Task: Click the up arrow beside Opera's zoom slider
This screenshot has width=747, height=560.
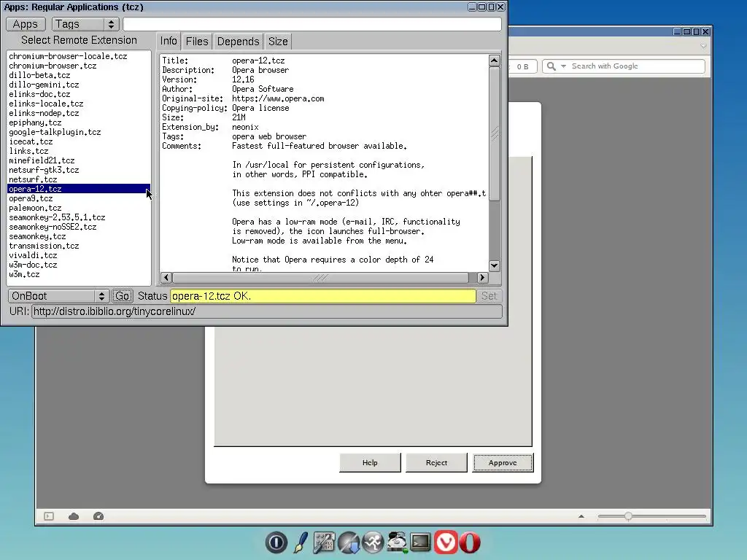Action: 581,516
